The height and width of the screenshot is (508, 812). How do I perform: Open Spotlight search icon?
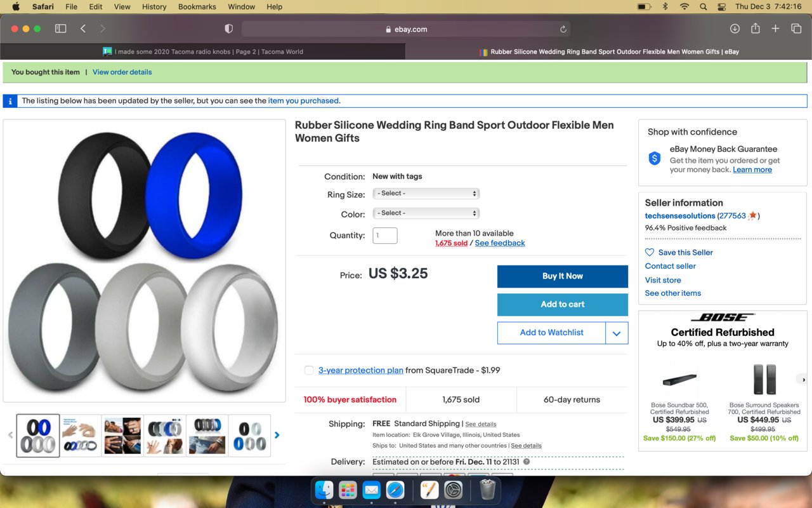[703, 6]
